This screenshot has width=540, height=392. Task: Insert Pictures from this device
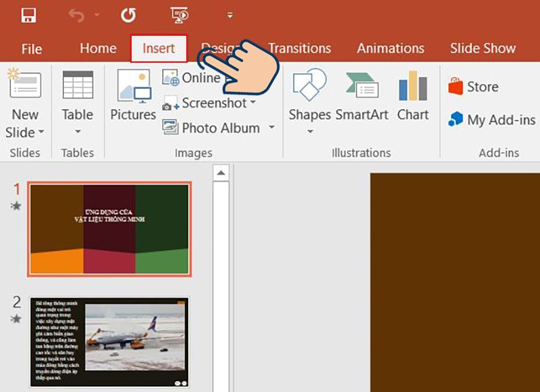pos(132,98)
